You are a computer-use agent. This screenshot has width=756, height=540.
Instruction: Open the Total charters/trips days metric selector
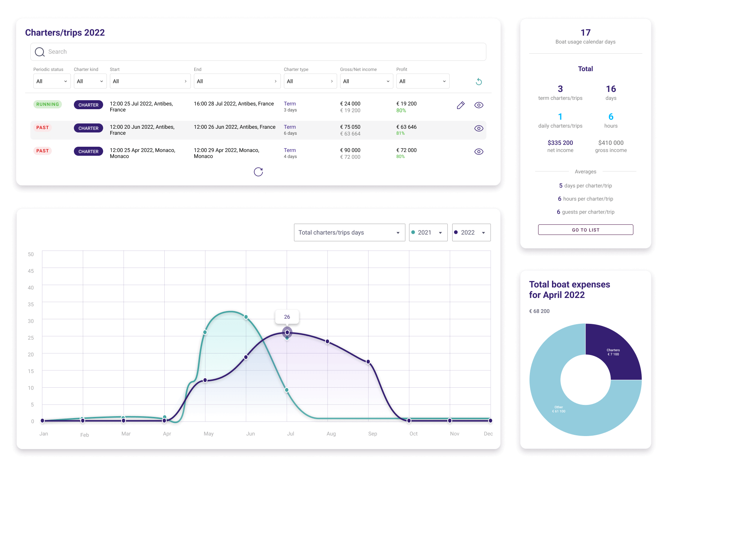(x=349, y=233)
